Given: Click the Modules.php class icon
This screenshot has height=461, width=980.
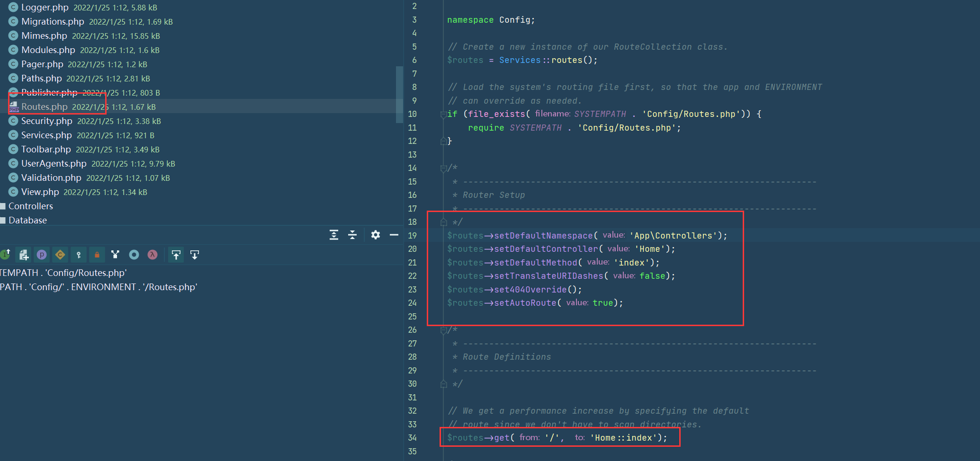Looking at the screenshot, I should tap(13, 50).
